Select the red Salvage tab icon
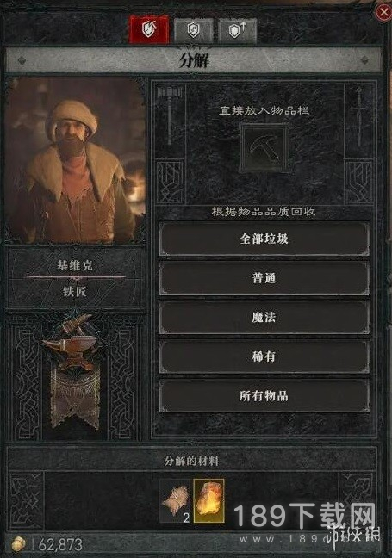Image resolution: width=392 pixels, height=558 pixels. (149, 29)
